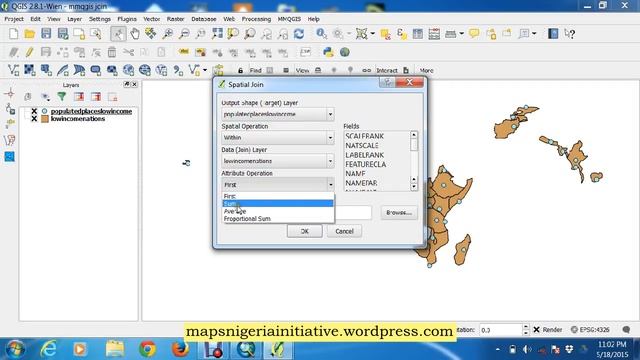Click the delete selected trash icon
Screen dimensions: 640x360
[112, 52]
